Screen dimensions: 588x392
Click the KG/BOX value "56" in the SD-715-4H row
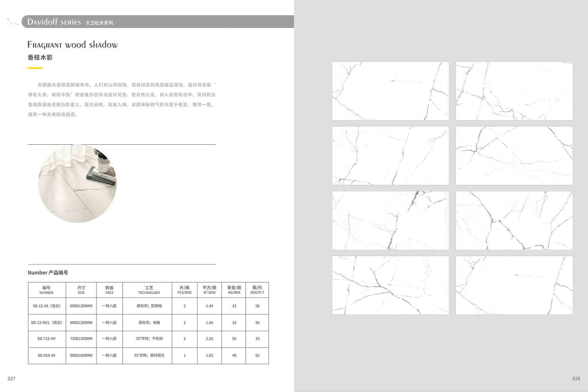(234, 338)
